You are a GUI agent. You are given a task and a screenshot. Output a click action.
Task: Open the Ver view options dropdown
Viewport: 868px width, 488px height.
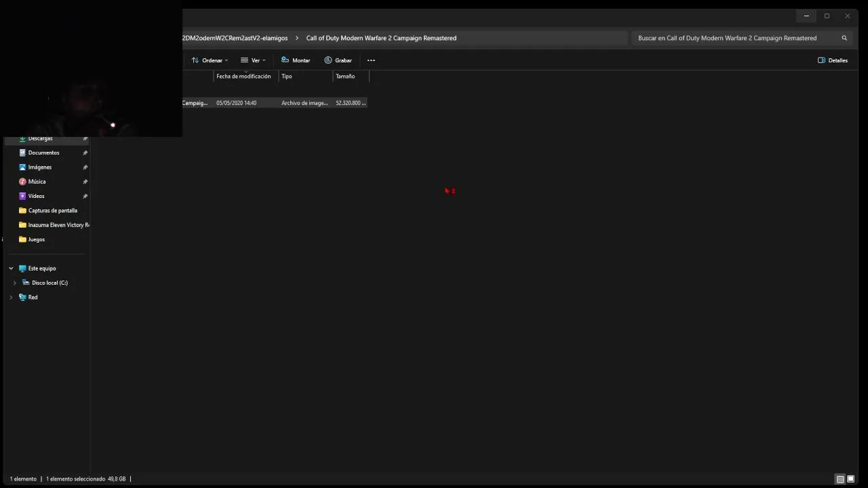(x=253, y=60)
